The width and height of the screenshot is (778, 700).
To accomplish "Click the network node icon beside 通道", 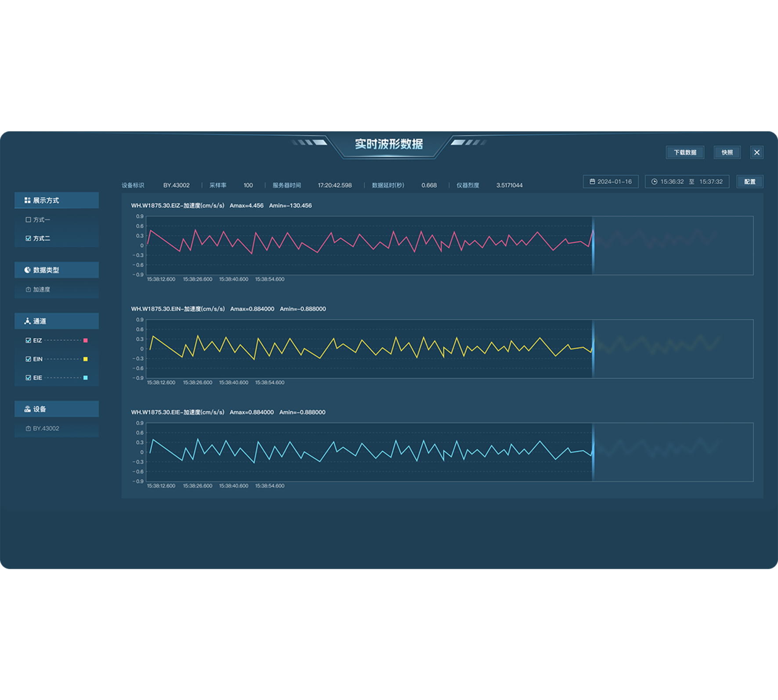I will (x=27, y=321).
